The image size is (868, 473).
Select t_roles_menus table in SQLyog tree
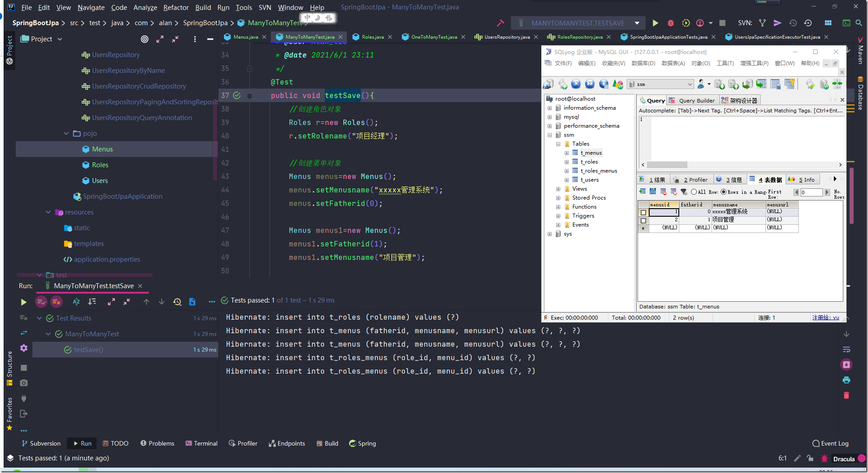(x=598, y=171)
